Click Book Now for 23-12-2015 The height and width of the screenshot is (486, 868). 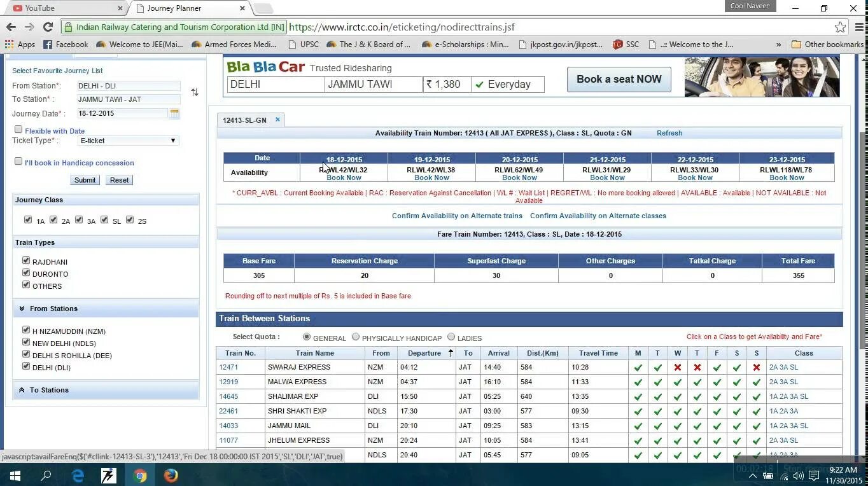pyautogui.click(x=787, y=177)
